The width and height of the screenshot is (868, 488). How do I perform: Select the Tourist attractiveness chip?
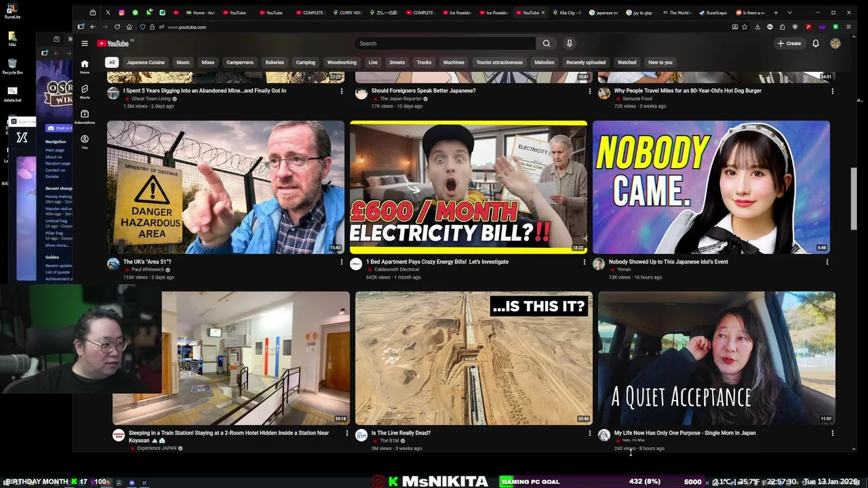tap(499, 62)
